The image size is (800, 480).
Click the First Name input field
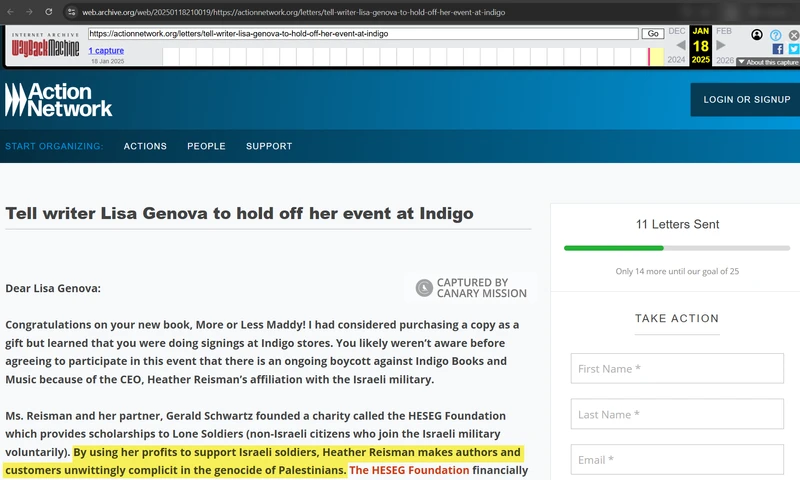coord(677,368)
